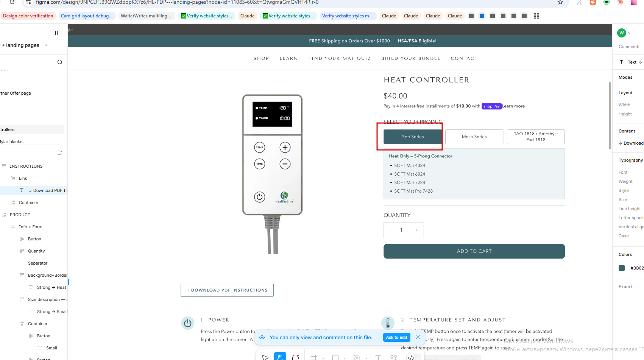Click the Ask to edit button
This screenshot has width=644, height=360.
(396, 337)
